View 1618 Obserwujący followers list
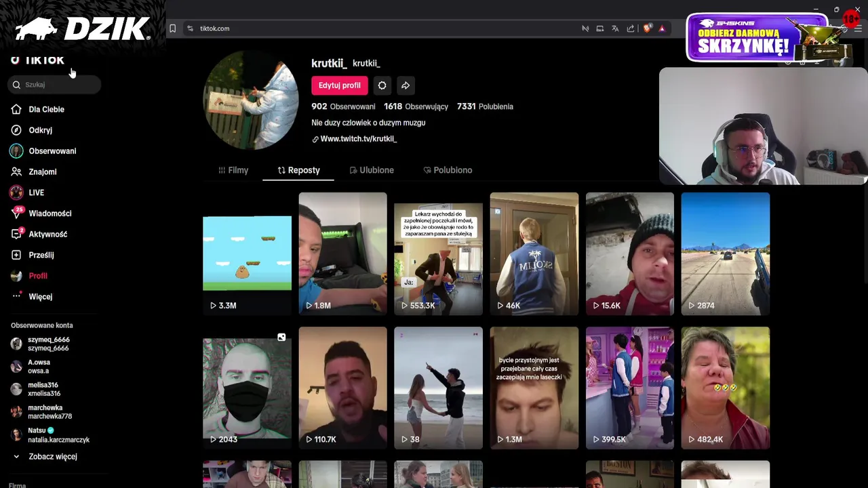868x488 pixels. (416, 106)
